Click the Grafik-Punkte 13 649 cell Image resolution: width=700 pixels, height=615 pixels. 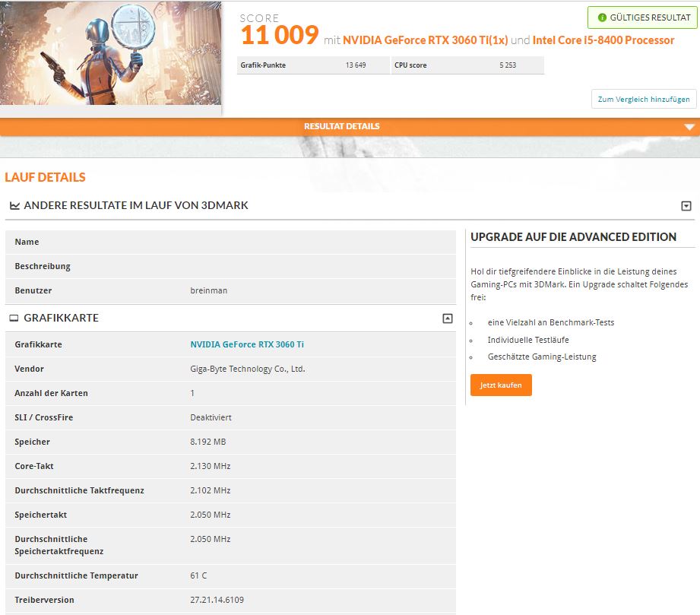(313, 65)
